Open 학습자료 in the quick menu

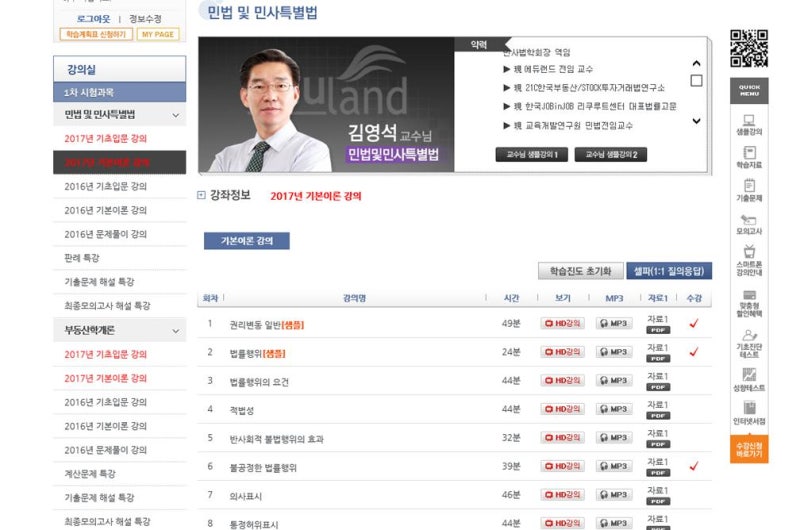click(x=749, y=158)
